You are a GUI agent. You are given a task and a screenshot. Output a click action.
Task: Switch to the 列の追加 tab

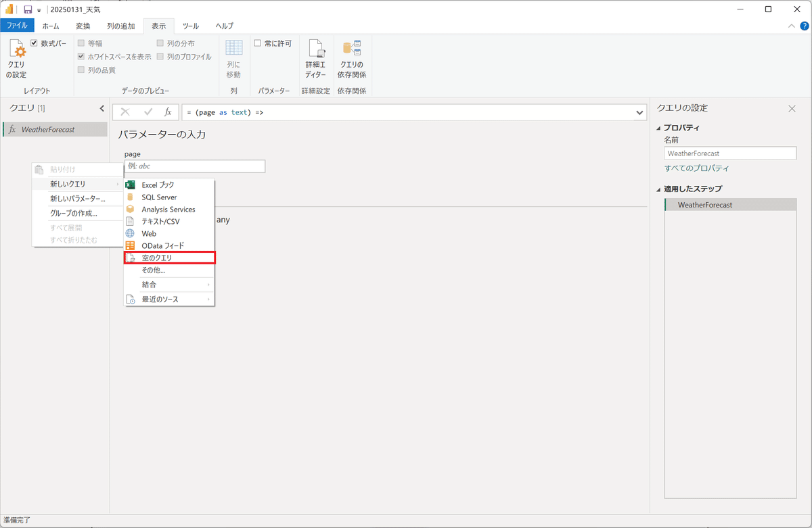(120, 26)
